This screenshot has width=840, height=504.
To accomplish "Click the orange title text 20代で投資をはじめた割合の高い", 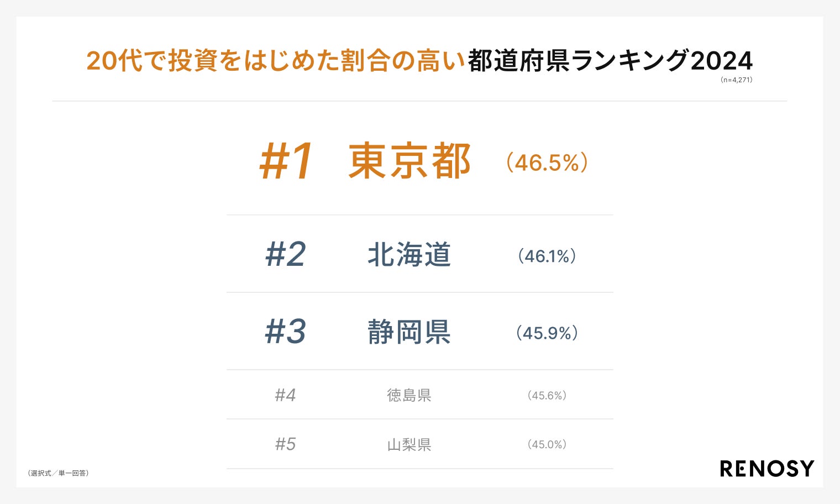I will click(x=275, y=61).
